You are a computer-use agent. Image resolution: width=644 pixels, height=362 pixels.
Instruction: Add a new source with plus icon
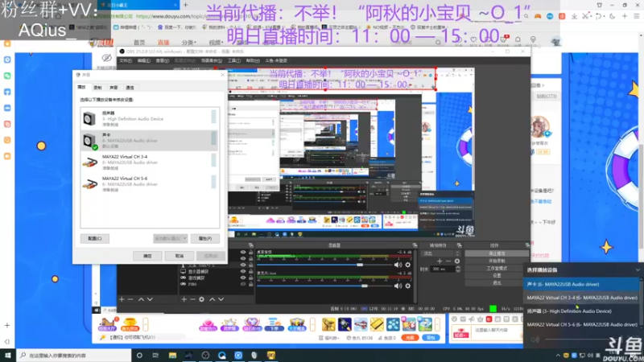pyautogui.click(x=184, y=299)
